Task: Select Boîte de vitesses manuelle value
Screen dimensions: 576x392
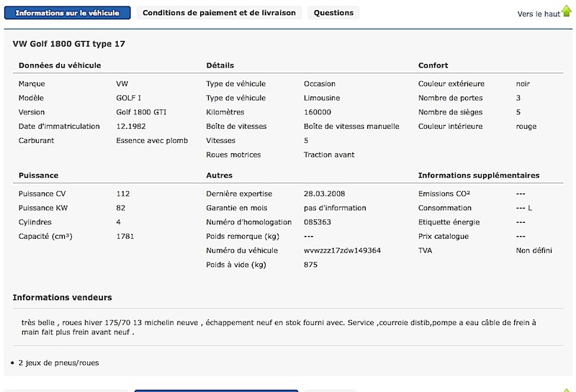Action: click(351, 127)
